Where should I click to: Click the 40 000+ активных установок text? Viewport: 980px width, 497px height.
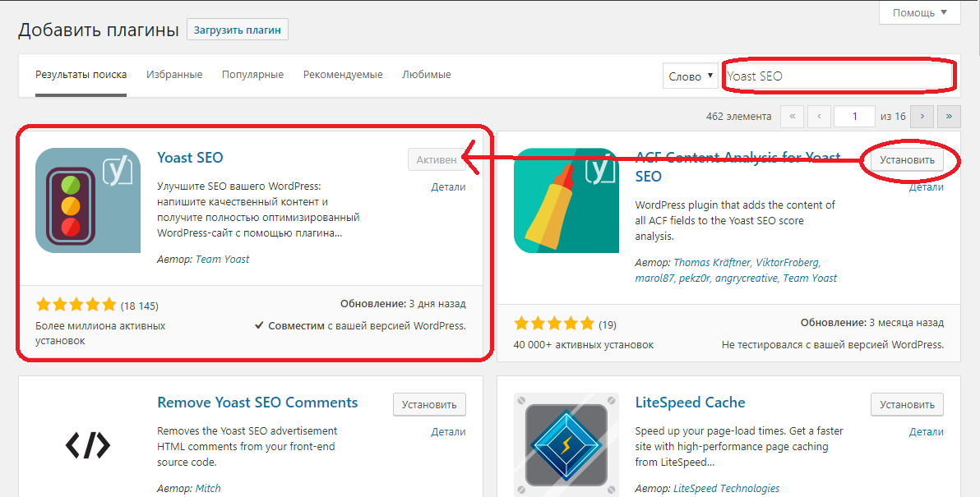(584, 345)
